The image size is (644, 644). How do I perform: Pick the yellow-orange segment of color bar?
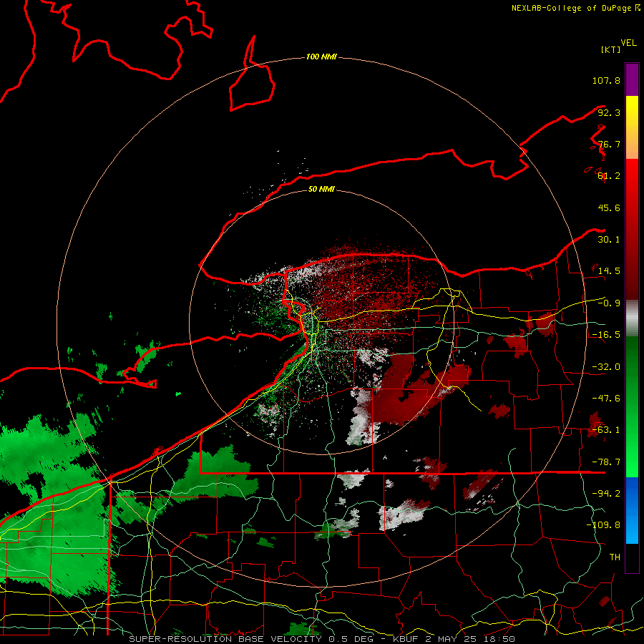(x=632, y=127)
